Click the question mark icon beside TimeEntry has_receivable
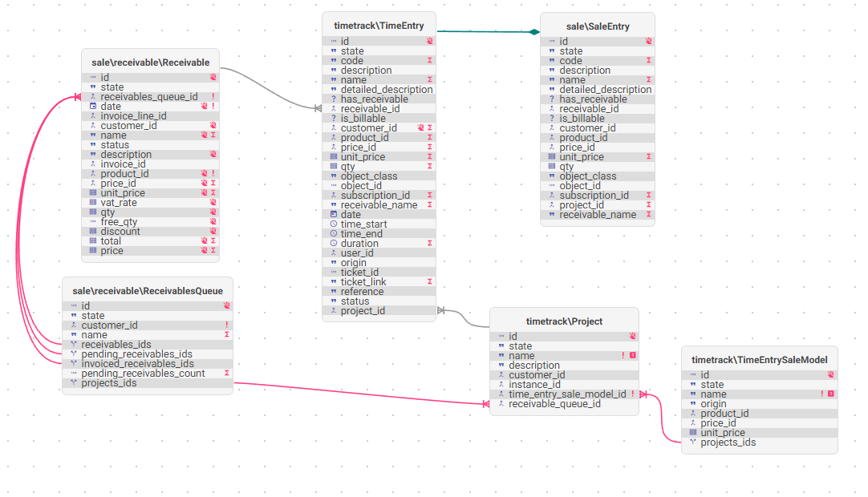Screen dimensions: 868x497 pyautogui.click(x=334, y=99)
